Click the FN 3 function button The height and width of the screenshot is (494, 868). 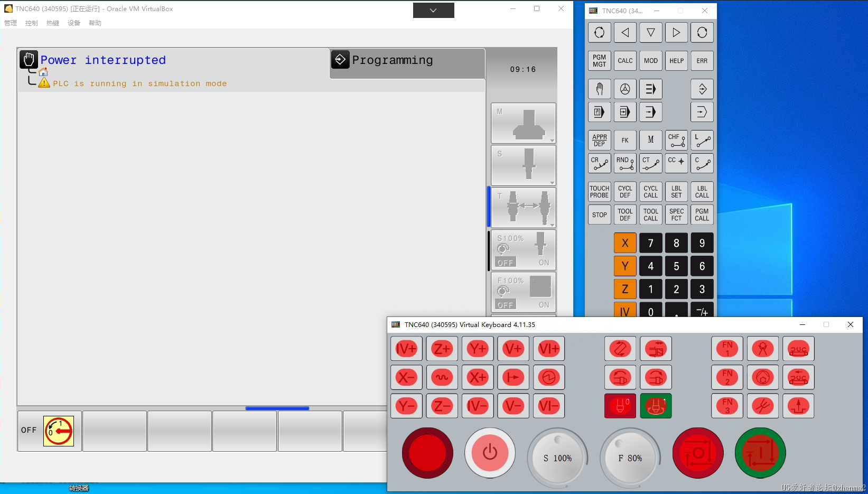tap(727, 406)
